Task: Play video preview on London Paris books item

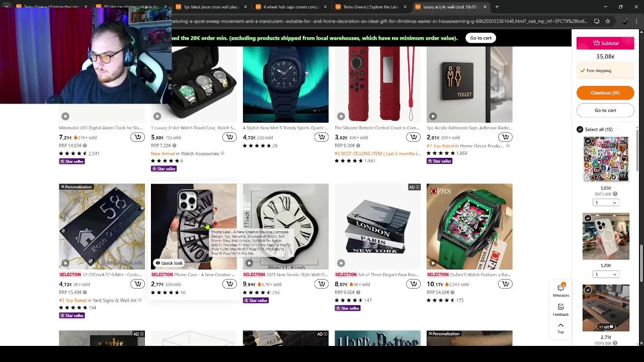Action: [341, 263]
